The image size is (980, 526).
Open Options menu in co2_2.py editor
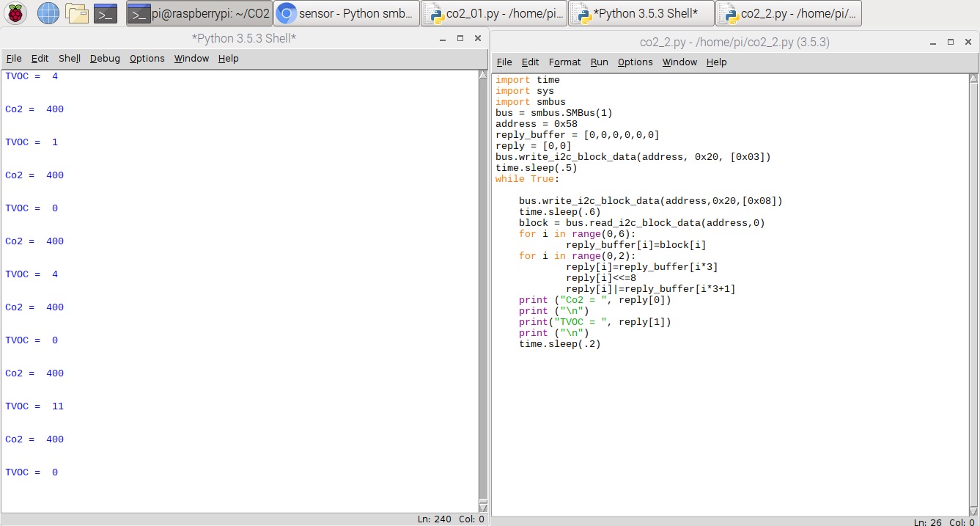click(x=635, y=62)
